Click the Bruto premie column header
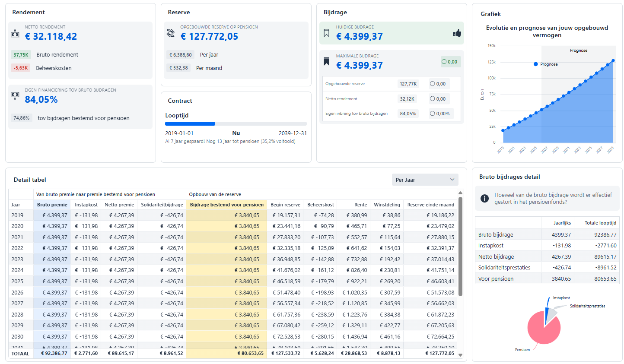The height and width of the screenshot is (364, 624). tap(52, 205)
